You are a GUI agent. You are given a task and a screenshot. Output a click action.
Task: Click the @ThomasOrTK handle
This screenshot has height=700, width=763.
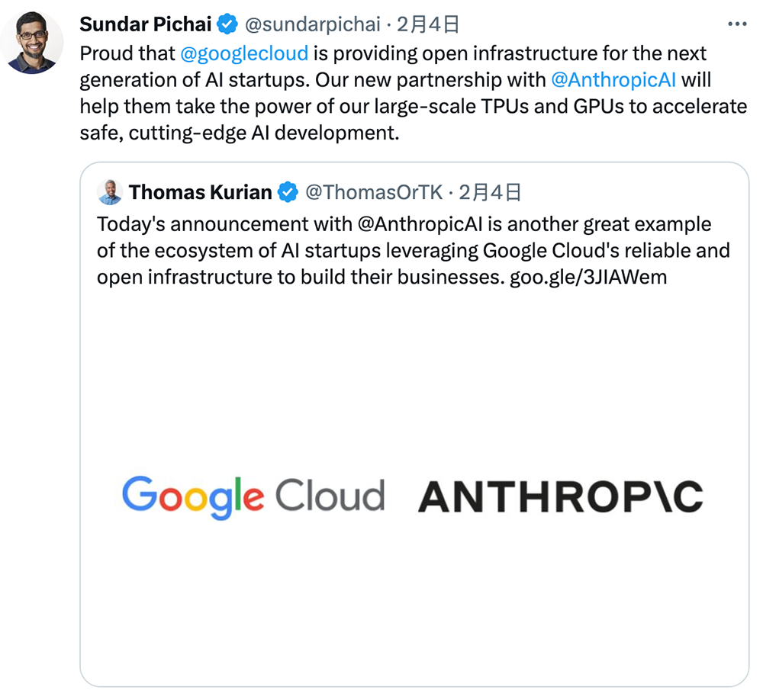click(x=374, y=192)
